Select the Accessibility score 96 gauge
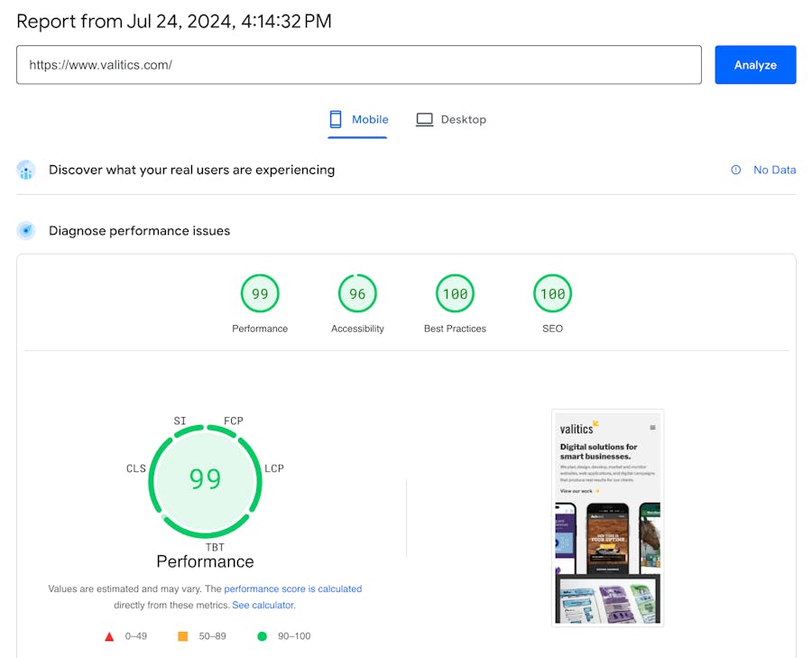 357,293
